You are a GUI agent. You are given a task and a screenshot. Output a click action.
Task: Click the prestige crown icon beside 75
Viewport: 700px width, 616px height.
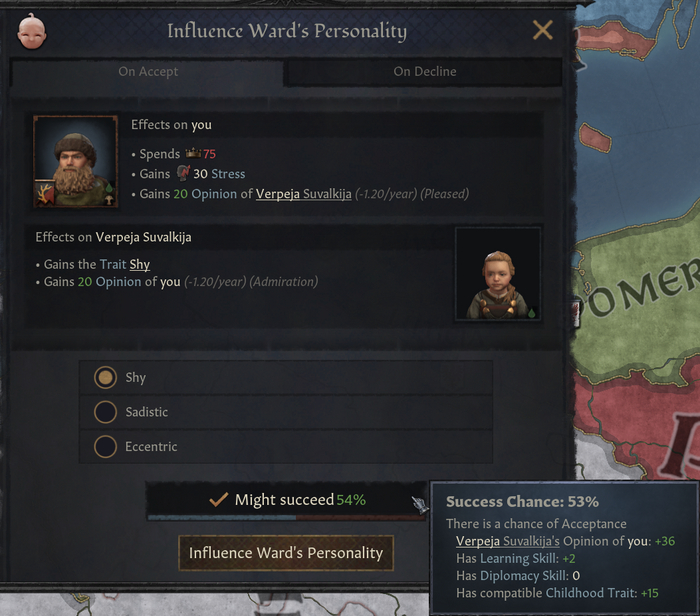click(193, 154)
